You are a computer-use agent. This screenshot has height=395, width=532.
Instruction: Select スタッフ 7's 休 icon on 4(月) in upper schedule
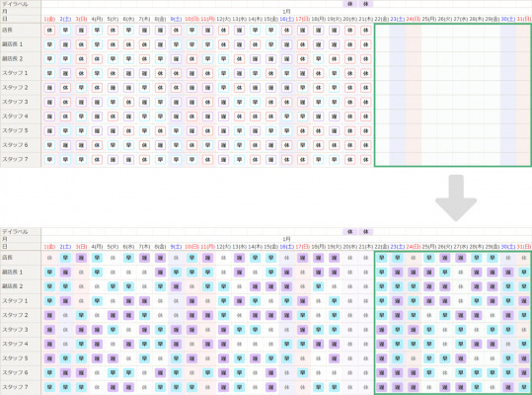(97, 160)
